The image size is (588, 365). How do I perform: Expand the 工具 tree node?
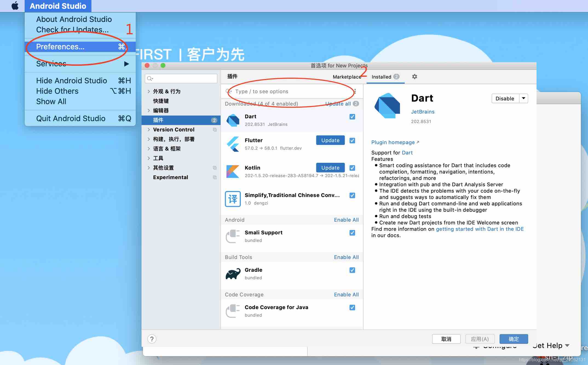tap(149, 158)
